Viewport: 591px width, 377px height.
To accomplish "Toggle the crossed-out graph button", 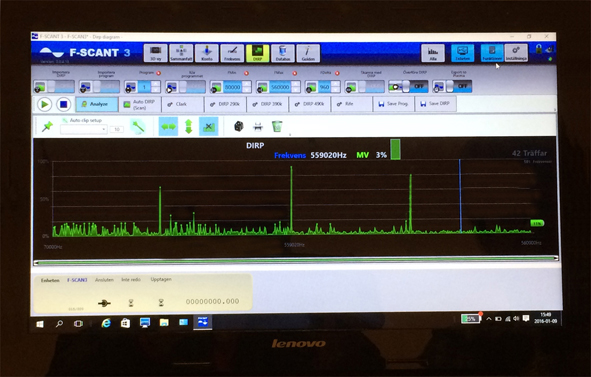I will [208, 127].
